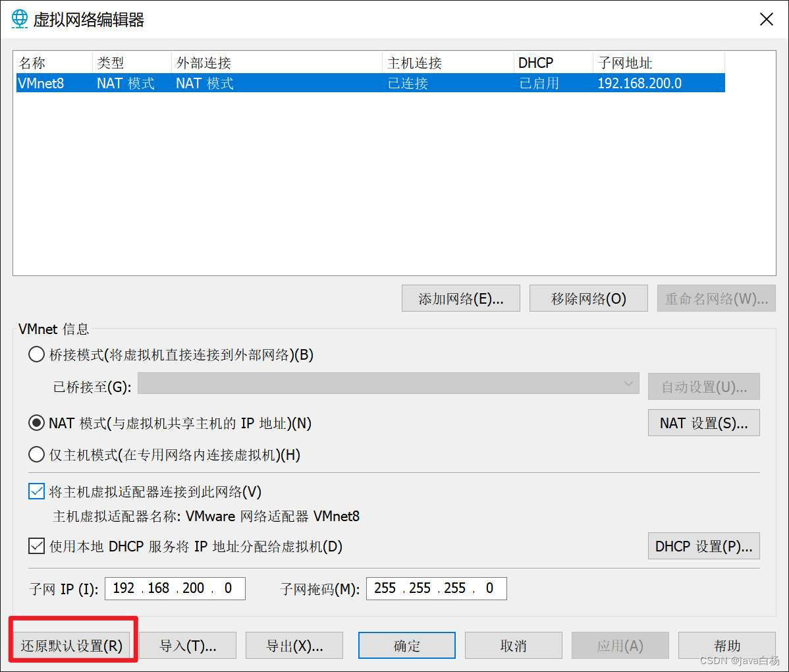Click third octet 200 of 子网 IP
This screenshot has width=789, height=672.
pos(193,588)
